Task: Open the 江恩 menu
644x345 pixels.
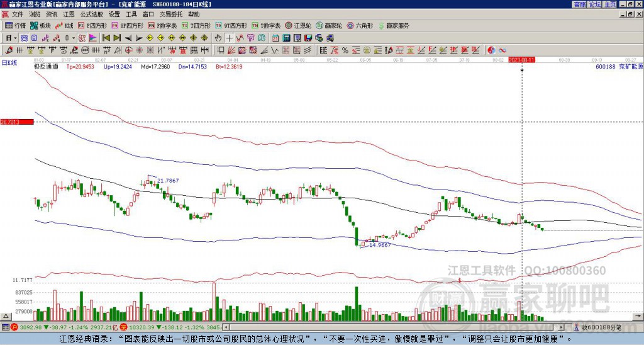Action: coord(69,14)
